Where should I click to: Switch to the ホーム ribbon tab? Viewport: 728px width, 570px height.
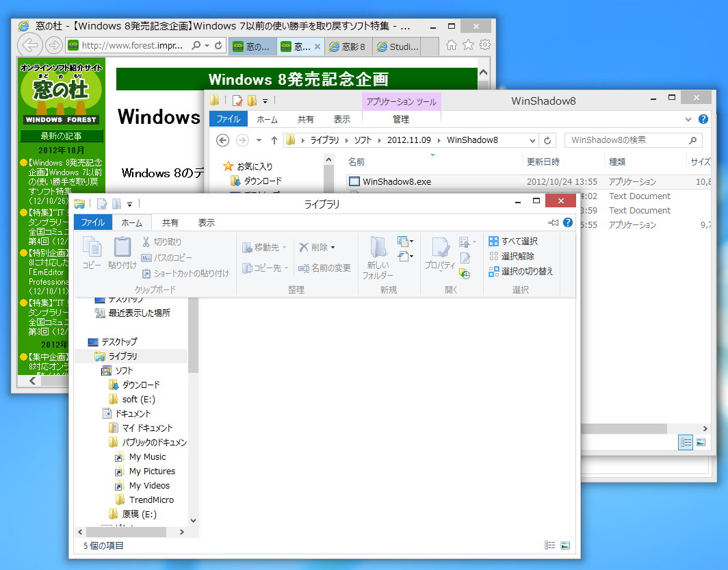tap(132, 222)
